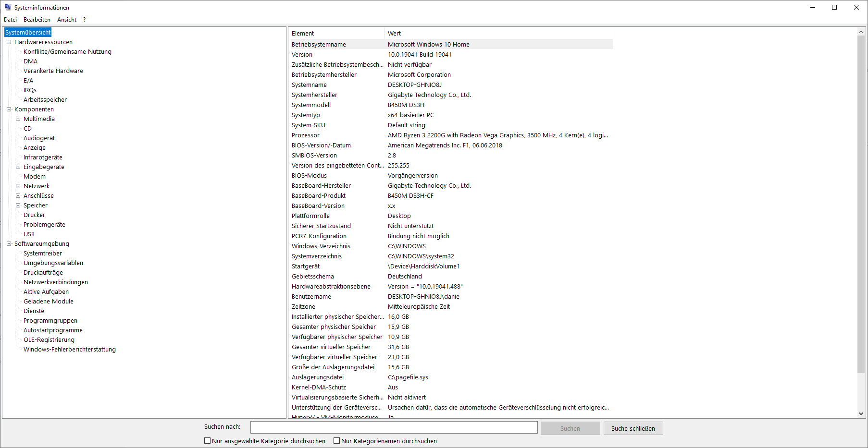Image resolution: width=868 pixels, height=448 pixels.
Task: Select Windows-Fehlerberichterstattung tree item
Action: click(x=70, y=350)
